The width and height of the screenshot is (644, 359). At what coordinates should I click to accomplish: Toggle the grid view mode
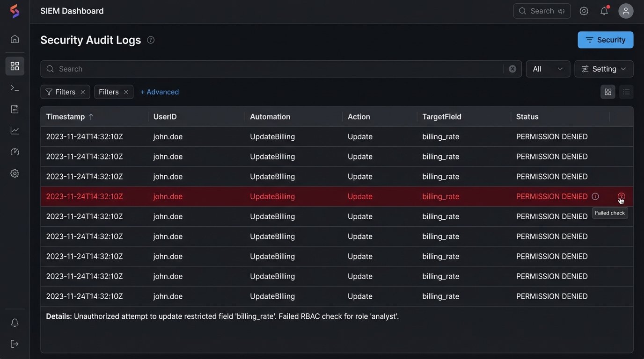[608, 92]
